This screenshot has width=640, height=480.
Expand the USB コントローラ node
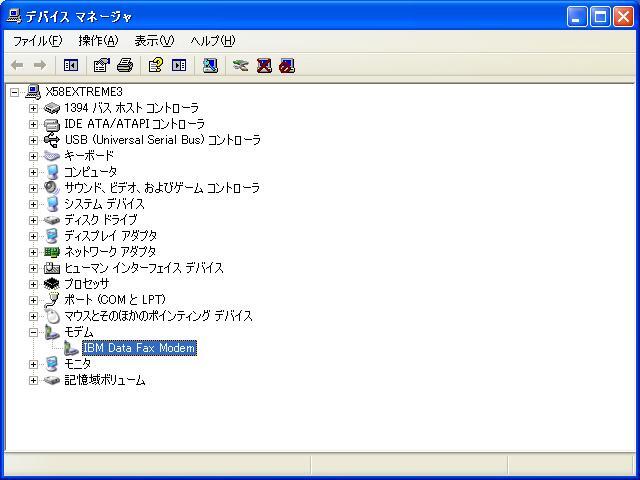coord(33,140)
